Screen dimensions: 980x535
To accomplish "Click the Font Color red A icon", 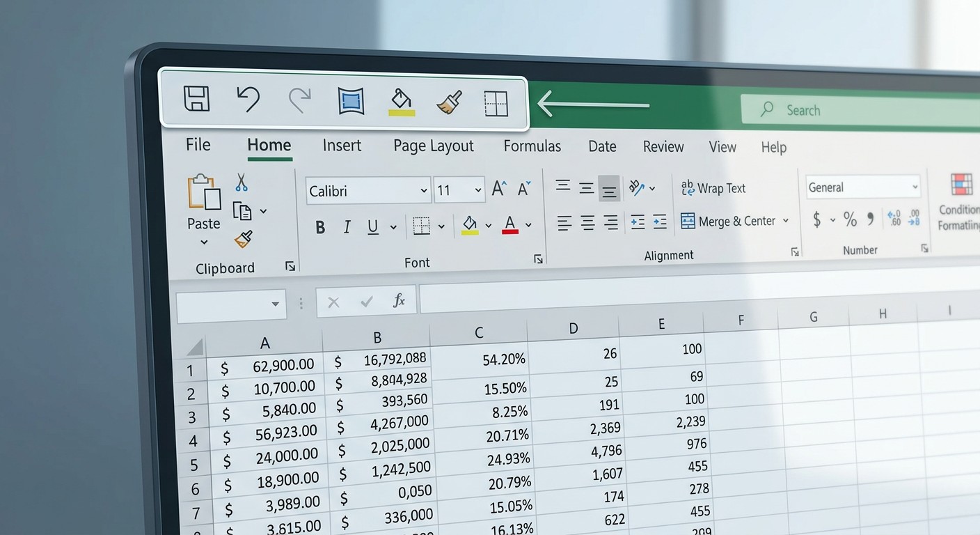I will [x=509, y=225].
